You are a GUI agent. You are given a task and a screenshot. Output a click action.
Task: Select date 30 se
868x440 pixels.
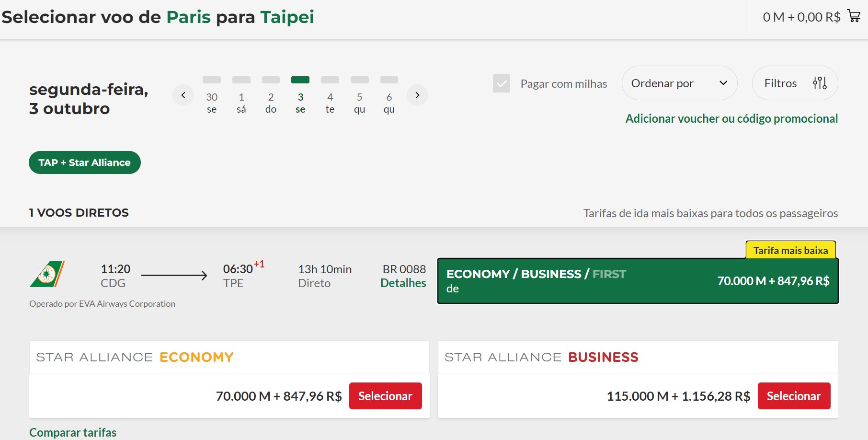[x=212, y=96]
